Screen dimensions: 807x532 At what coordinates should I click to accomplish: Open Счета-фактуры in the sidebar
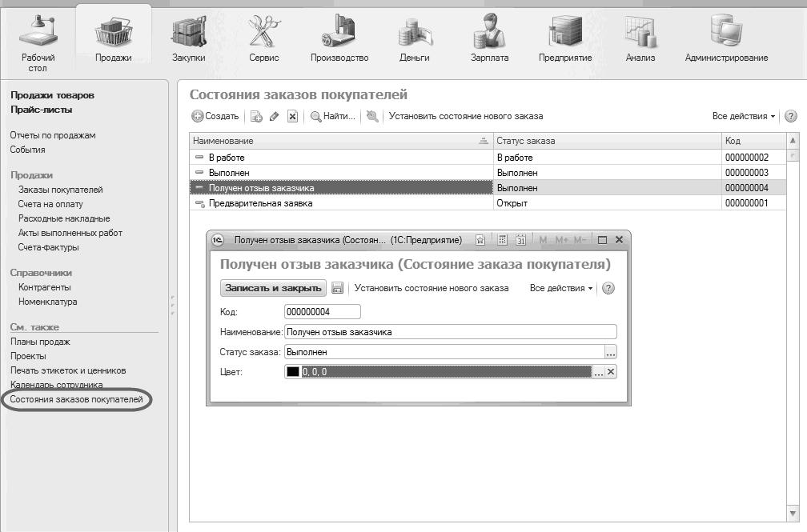tap(48, 247)
